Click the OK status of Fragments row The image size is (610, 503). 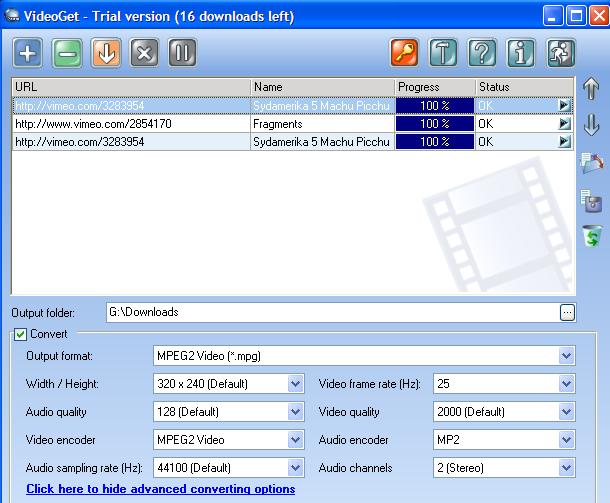486,124
